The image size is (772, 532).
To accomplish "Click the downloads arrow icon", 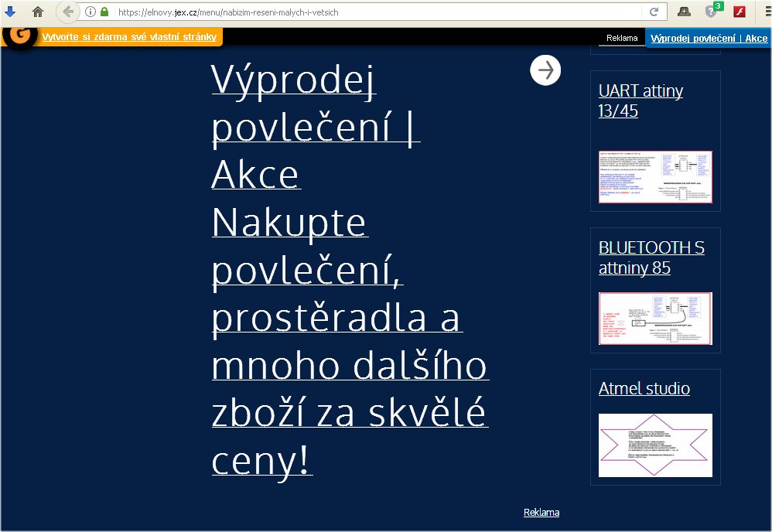I will pyautogui.click(x=11, y=12).
